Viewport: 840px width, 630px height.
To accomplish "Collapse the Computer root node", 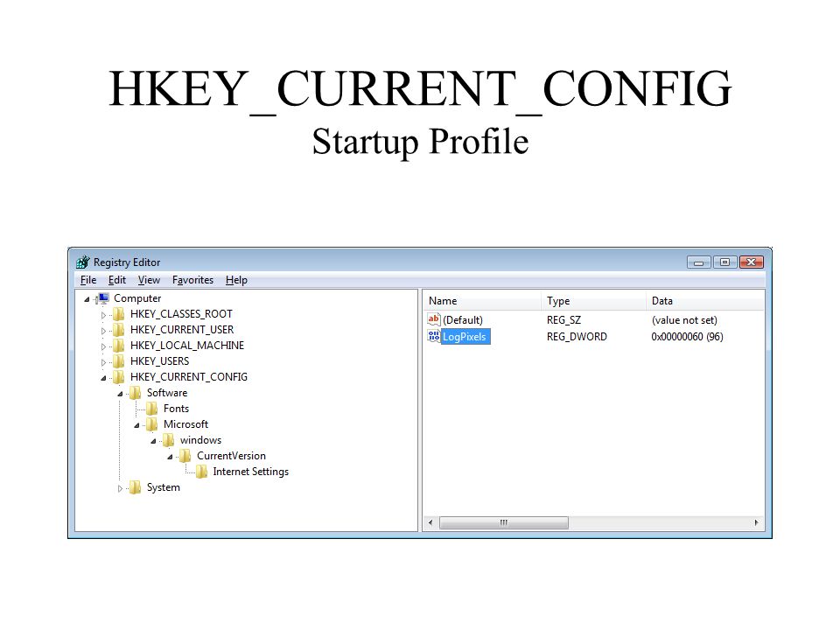I will pyautogui.click(x=87, y=299).
